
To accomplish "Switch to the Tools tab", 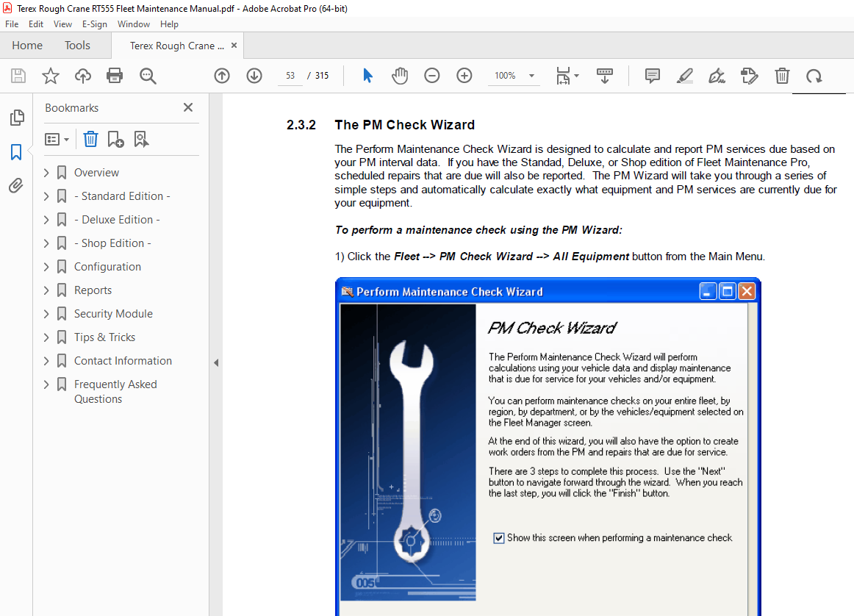I will (77, 45).
